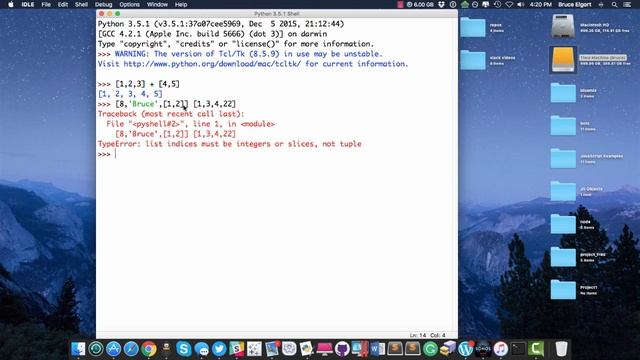640x360 pixels.
Task: Open the Bruce Elgort user menu
Action: pyautogui.click(x=574, y=4)
